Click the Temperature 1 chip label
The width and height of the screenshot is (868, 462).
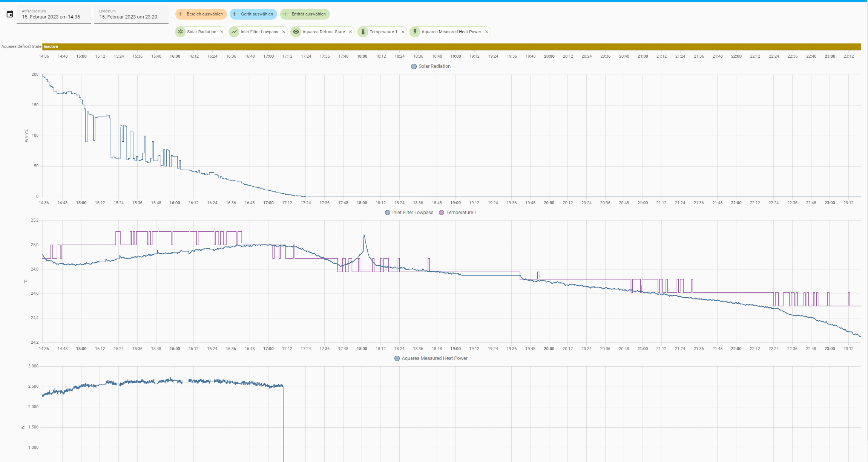tap(383, 32)
